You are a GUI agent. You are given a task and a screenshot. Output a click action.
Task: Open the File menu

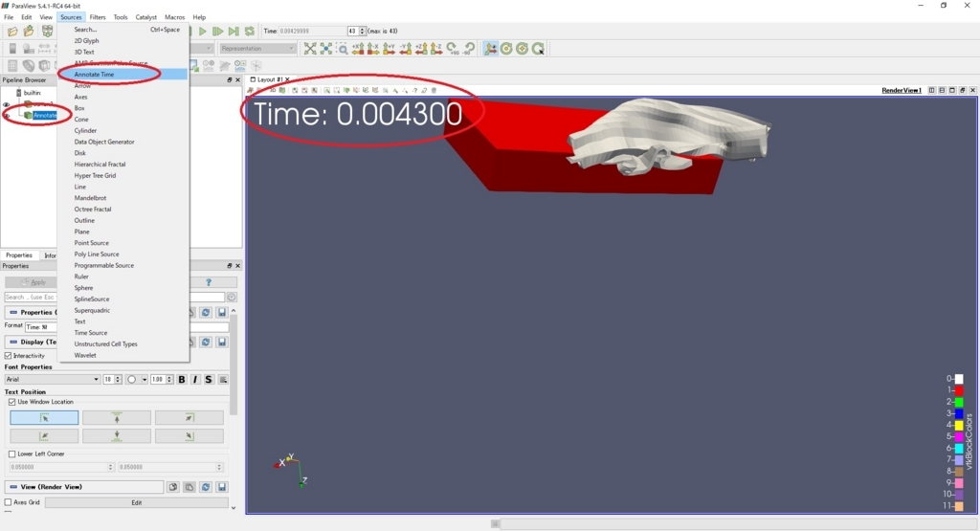pyautogui.click(x=9, y=17)
